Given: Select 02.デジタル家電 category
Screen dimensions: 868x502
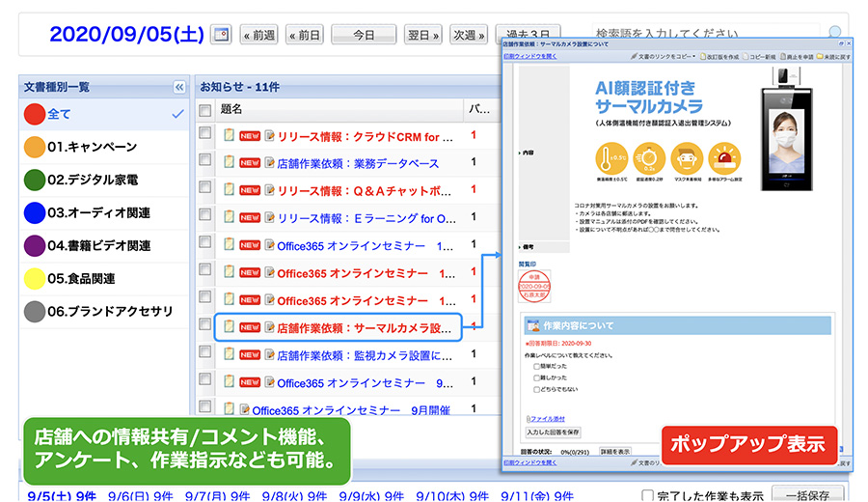Looking at the screenshot, I should [x=104, y=181].
